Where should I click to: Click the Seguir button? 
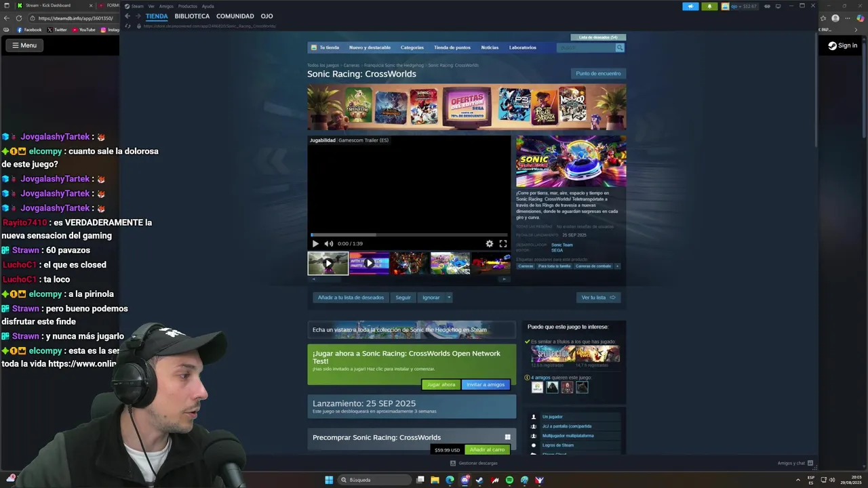coord(403,298)
